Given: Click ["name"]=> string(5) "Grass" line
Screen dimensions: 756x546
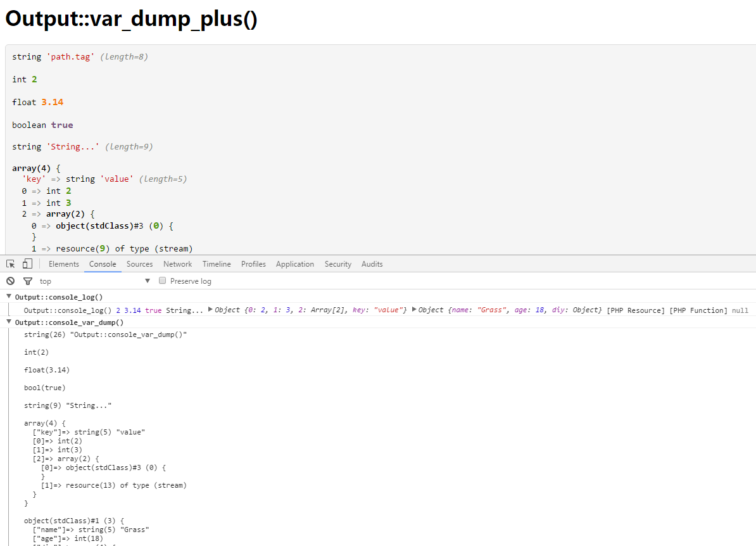Looking at the screenshot, I should [x=91, y=530].
